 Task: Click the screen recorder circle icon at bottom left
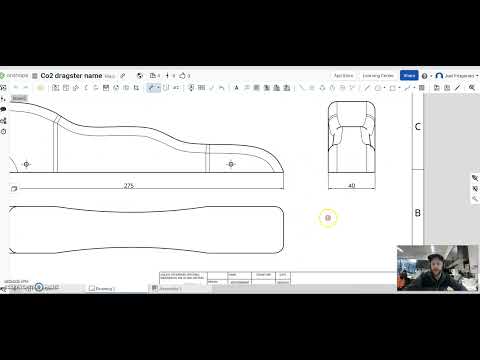(x=39, y=287)
